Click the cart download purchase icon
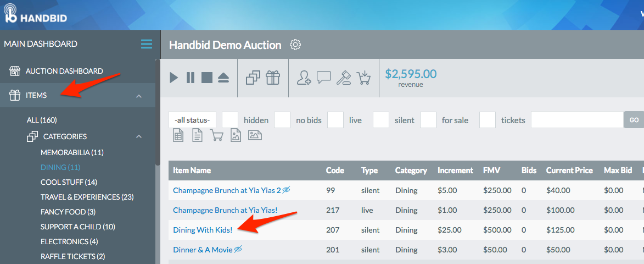This screenshot has width=644, height=264. (x=363, y=78)
